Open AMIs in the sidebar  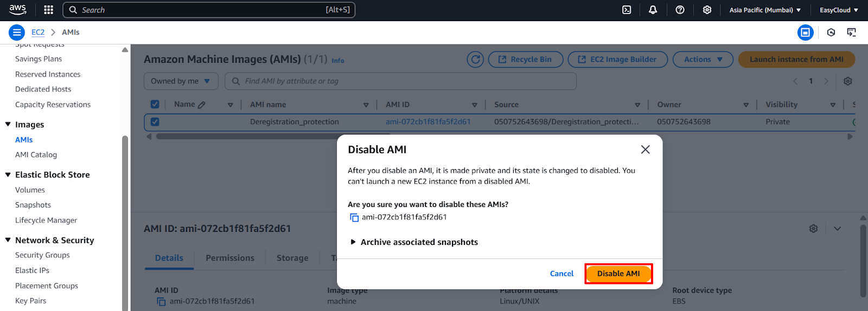[x=24, y=140]
